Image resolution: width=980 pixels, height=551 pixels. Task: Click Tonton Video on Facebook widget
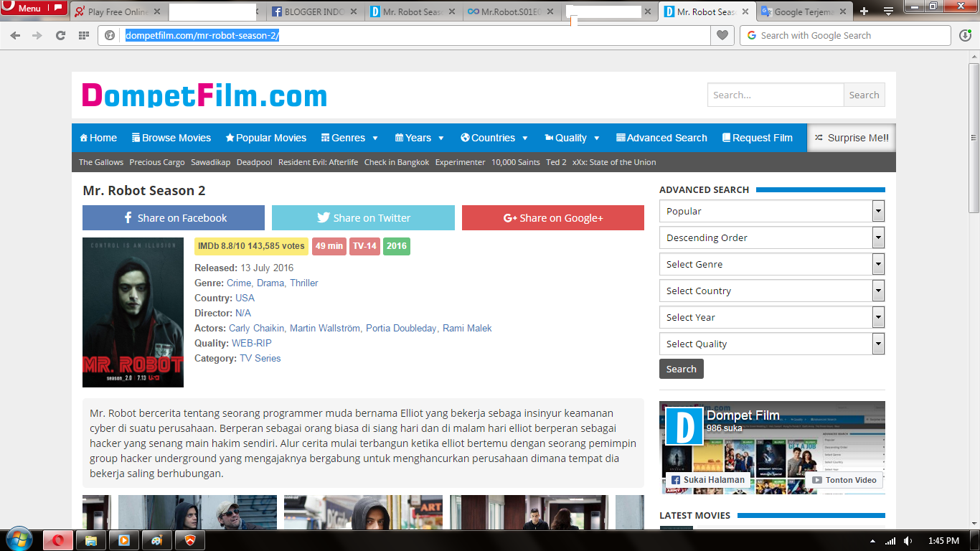pos(844,480)
